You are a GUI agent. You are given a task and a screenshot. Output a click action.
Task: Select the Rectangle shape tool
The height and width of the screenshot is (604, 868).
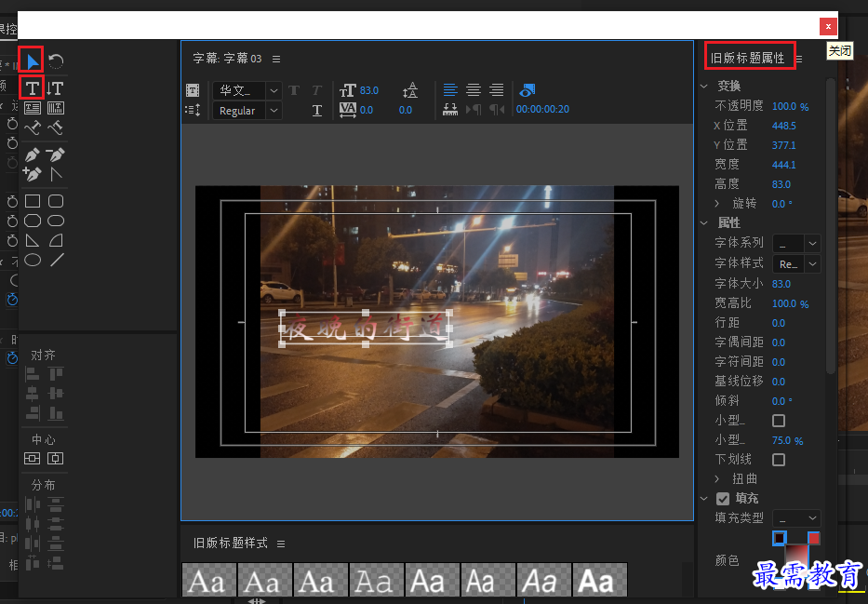tap(33, 201)
